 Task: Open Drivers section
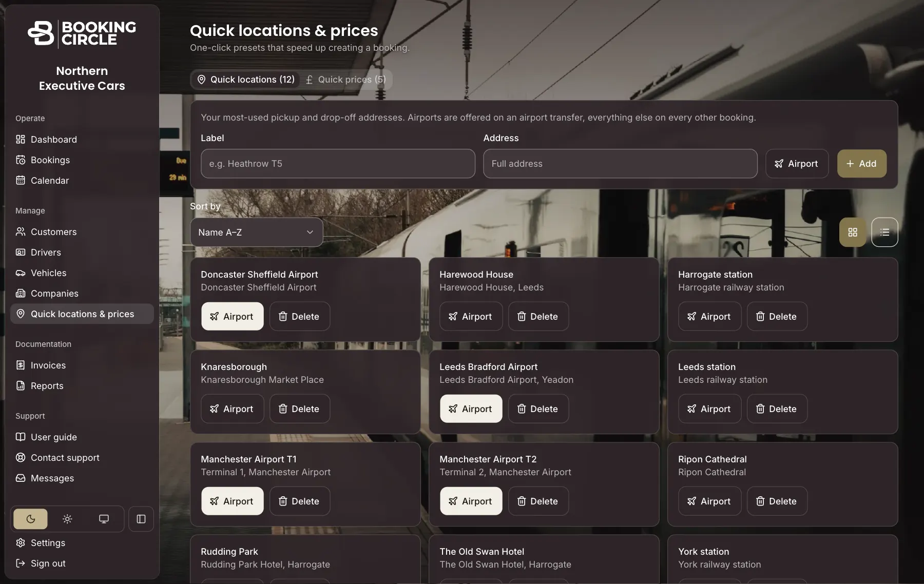[x=82, y=252]
